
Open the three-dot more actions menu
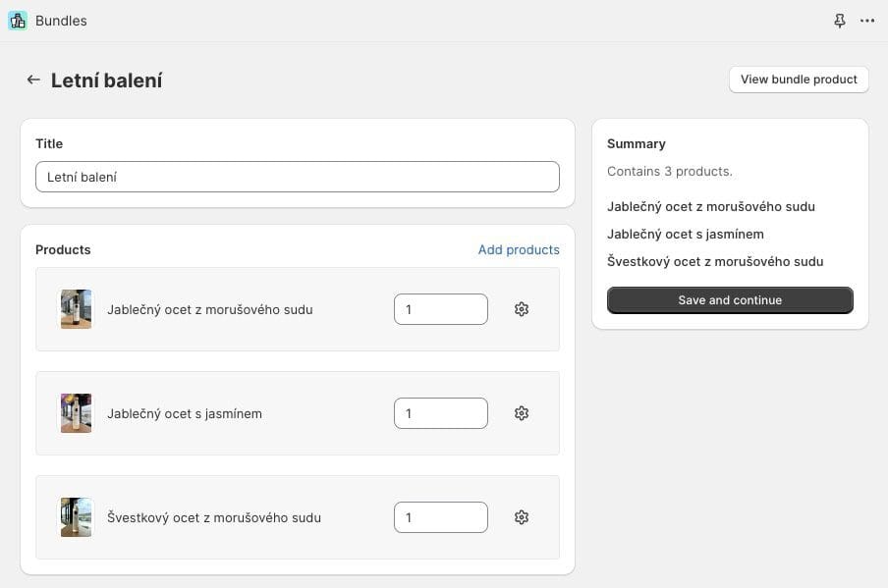pyautogui.click(x=867, y=21)
